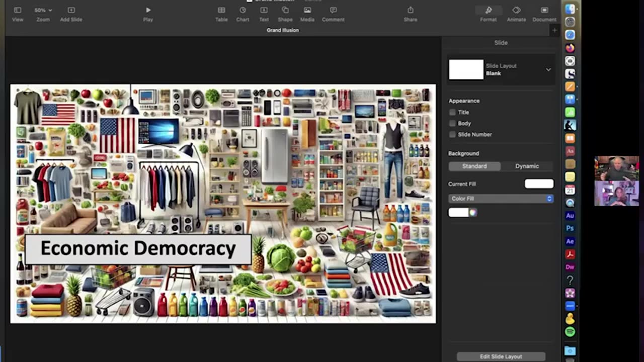Open Firefox in the Dock
644x362 pixels.
pos(570,48)
